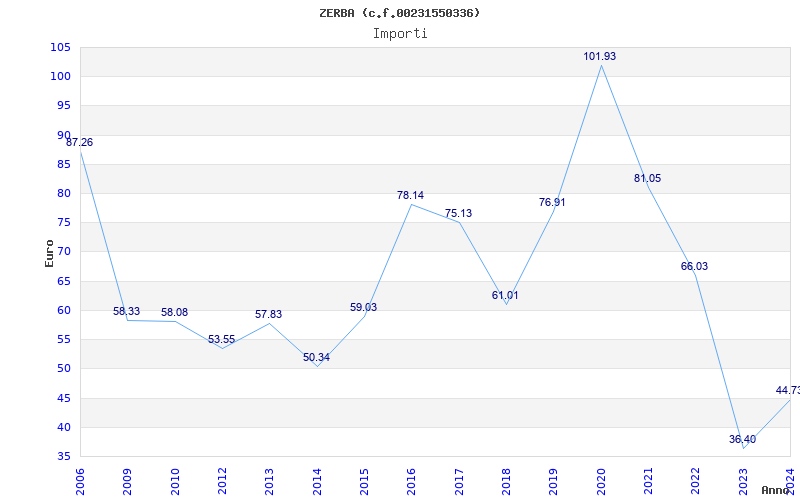Viewport: 800px width, 500px height.
Task: Click the Euro y-axis label
Action: [x=49, y=254]
